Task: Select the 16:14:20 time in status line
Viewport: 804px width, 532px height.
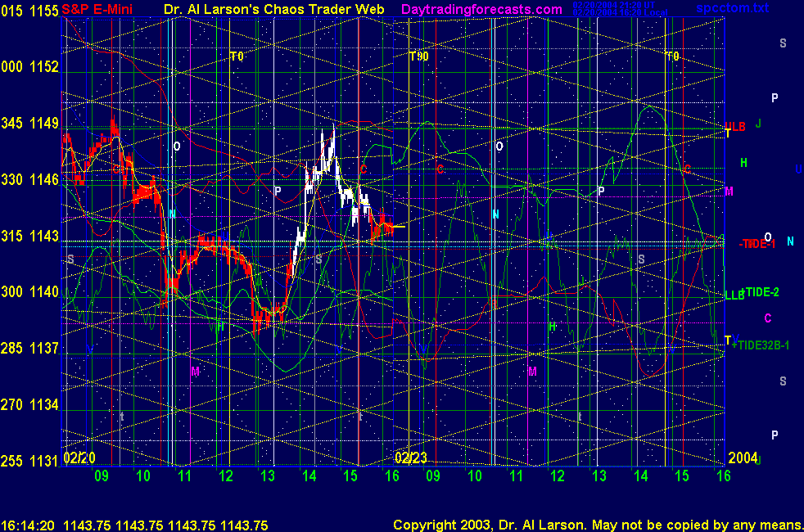Action: pos(28,525)
